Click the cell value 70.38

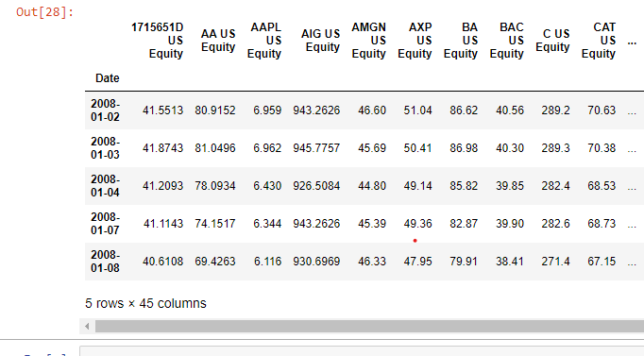[x=602, y=148]
